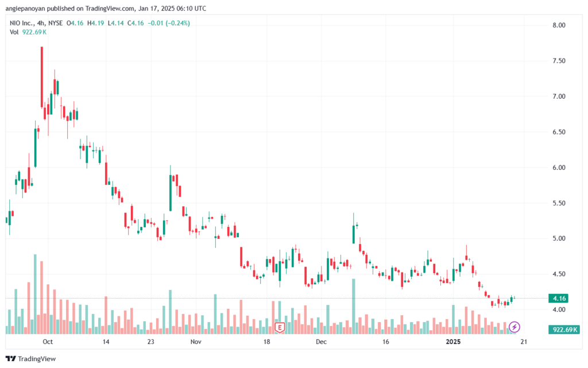
Task: Click the 5.00 price axis label
Action: [559, 238]
